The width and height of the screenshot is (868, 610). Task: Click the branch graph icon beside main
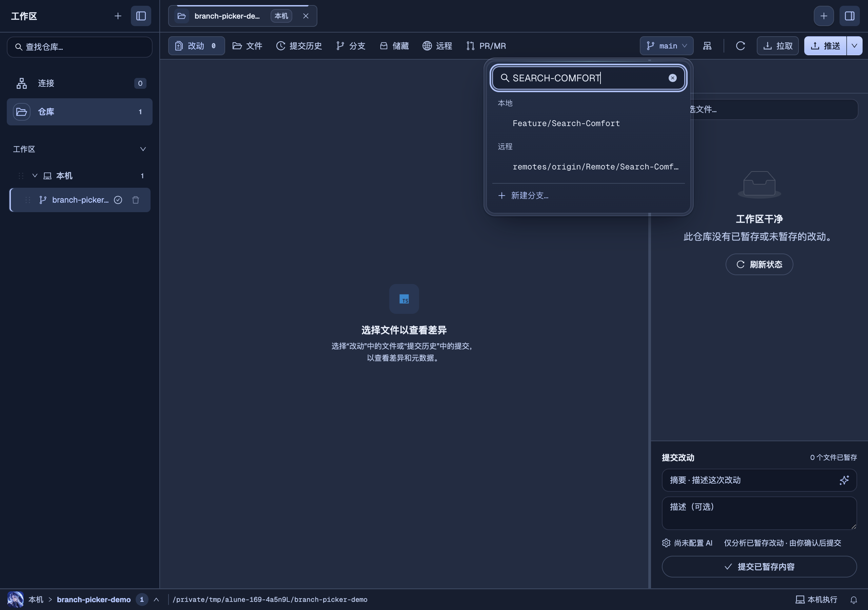point(707,46)
